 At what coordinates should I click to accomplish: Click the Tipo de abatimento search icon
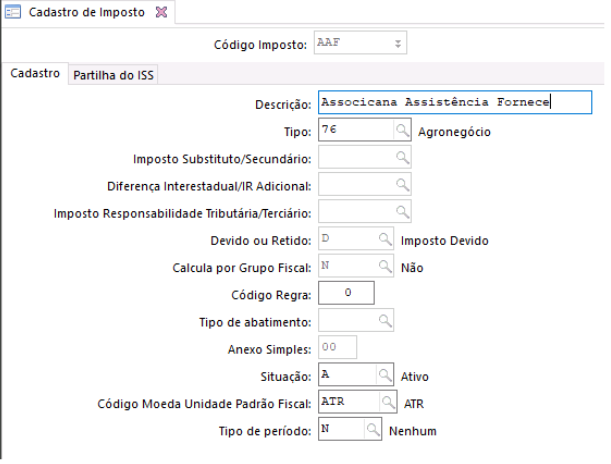point(384,320)
